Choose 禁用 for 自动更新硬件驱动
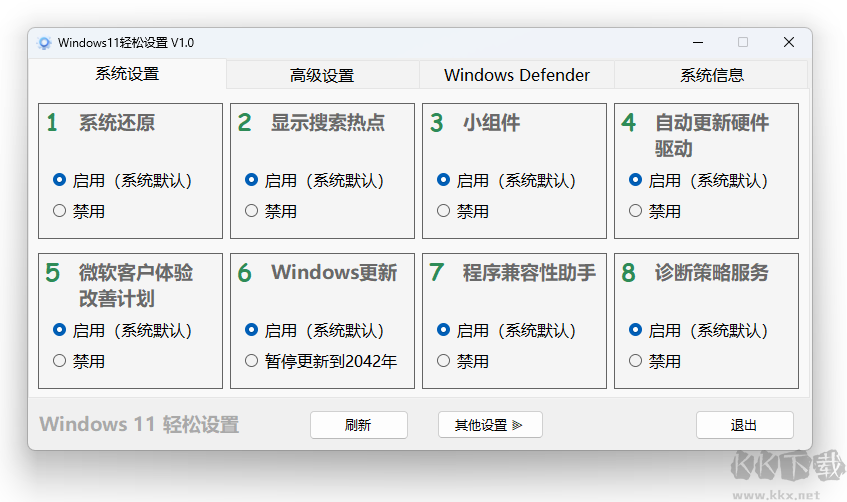Image resolution: width=847 pixels, height=502 pixels. click(x=635, y=211)
